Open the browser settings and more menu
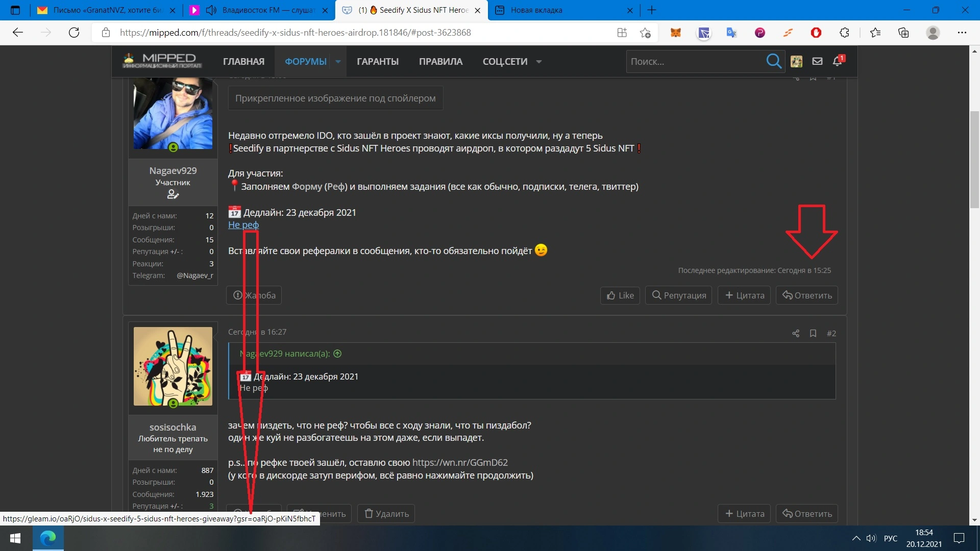980x551 pixels. coord(962,33)
